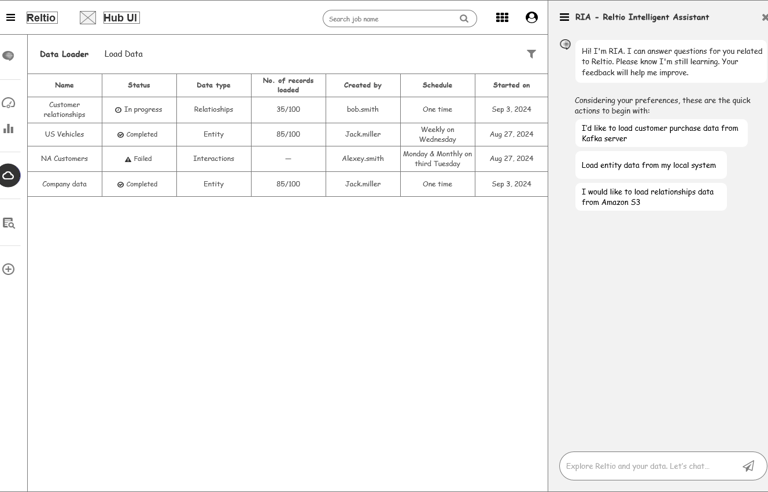Open the NA Customers job row

(x=64, y=158)
